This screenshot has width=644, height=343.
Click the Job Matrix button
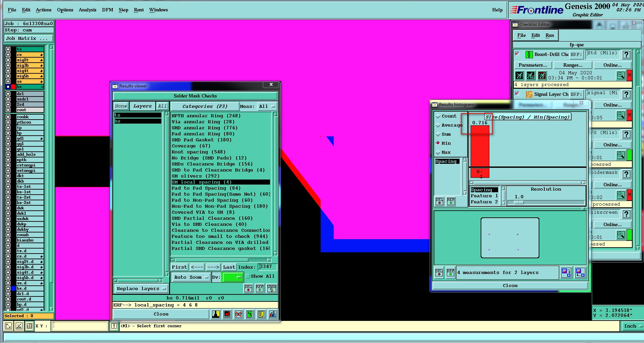29,39
